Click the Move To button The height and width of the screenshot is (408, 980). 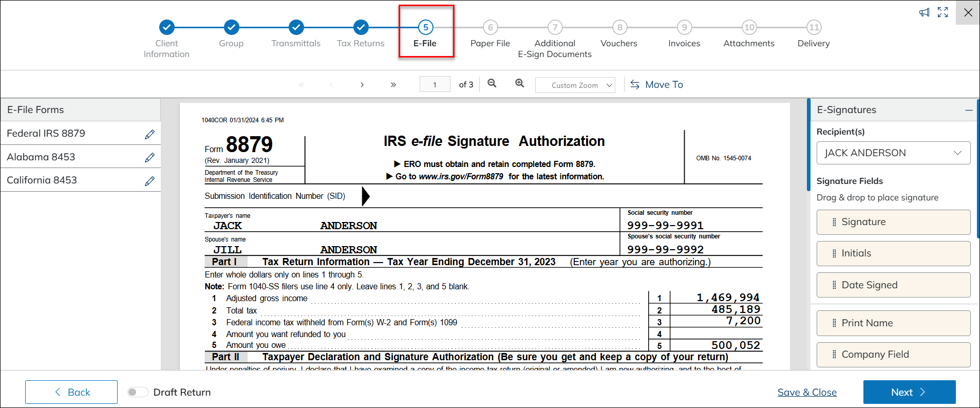click(x=656, y=85)
